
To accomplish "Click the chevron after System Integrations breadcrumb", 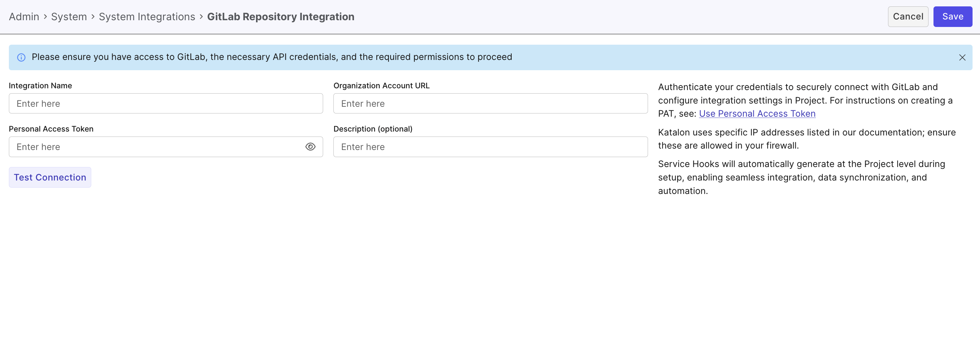I will coord(201,17).
